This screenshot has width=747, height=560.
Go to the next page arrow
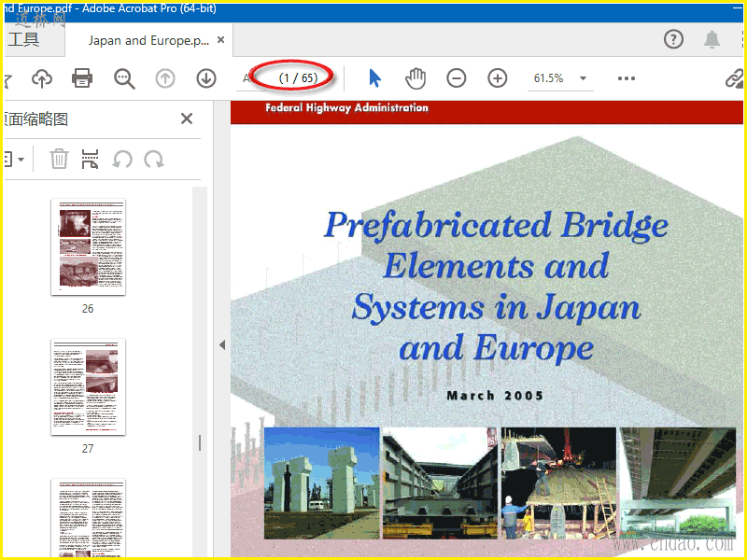[206, 79]
